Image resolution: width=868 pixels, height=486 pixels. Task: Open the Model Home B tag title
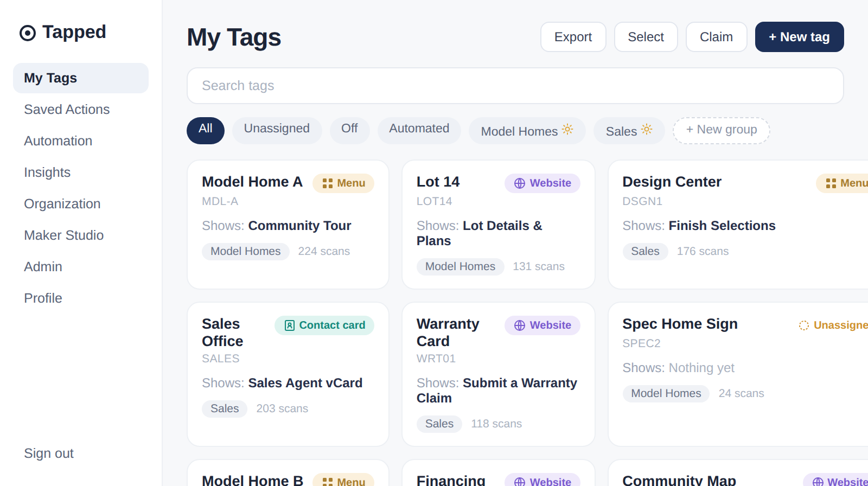coord(252,480)
